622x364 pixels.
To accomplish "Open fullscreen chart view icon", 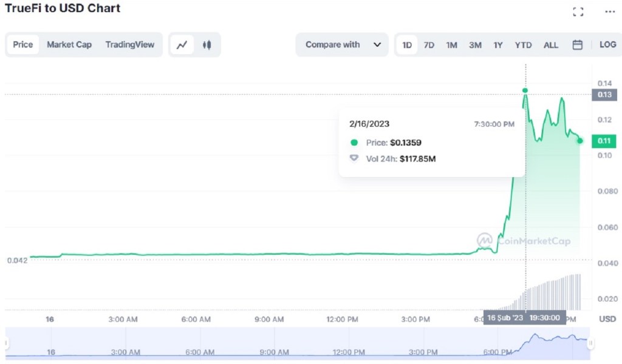I will pyautogui.click(x=578, y=12).
